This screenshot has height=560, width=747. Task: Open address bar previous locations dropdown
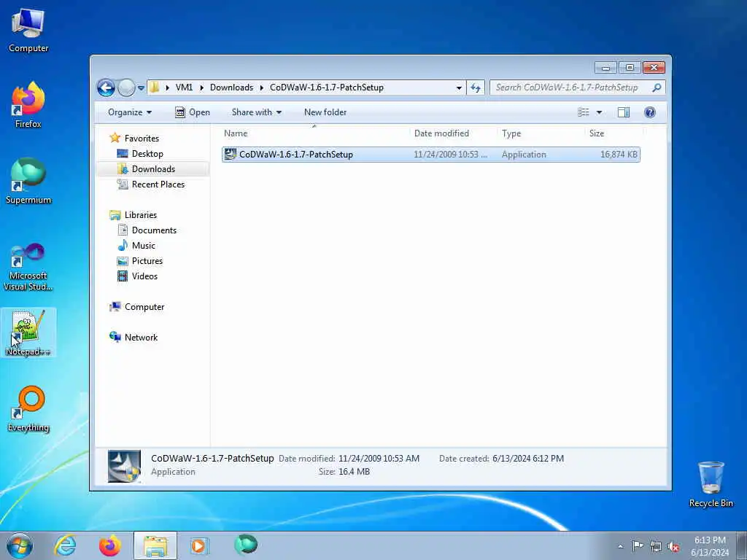[459, 88]
